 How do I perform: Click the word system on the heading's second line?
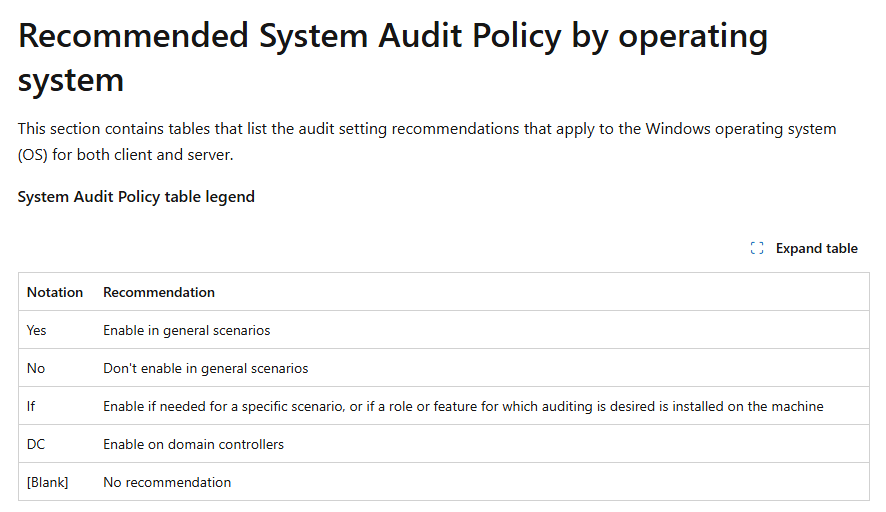71,79
